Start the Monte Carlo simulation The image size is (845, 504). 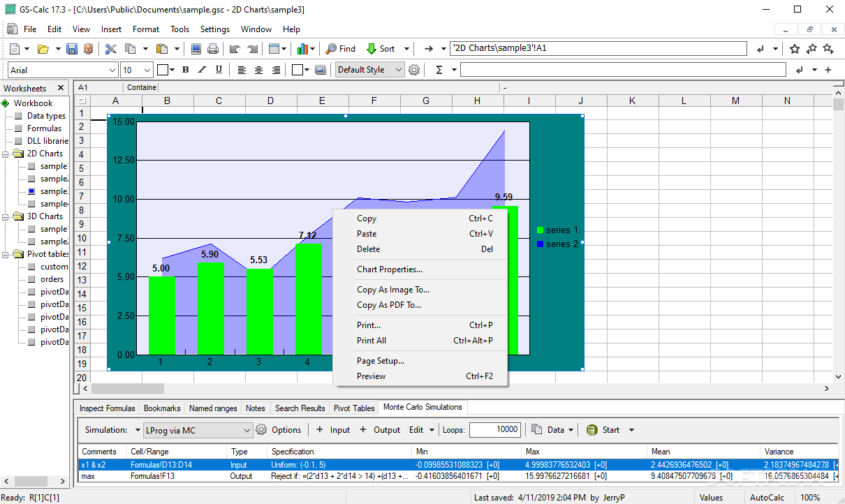tap(603, 430)
